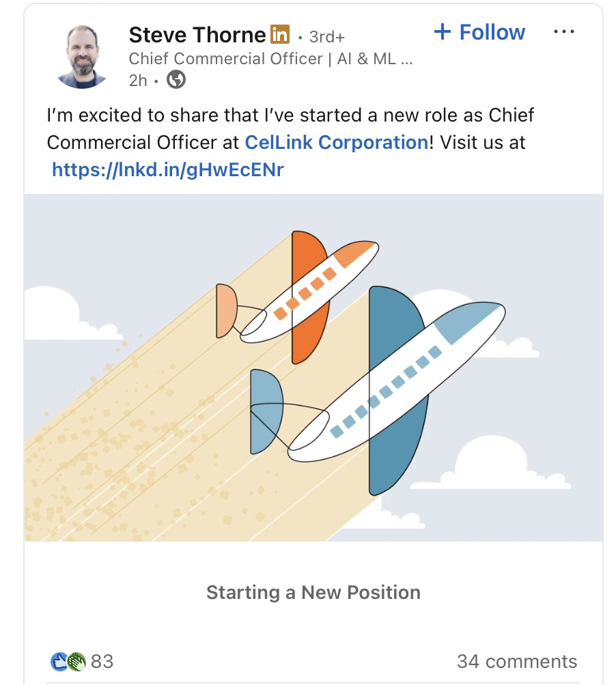Click the 2h post timestamp

click(x=138, y=81)
